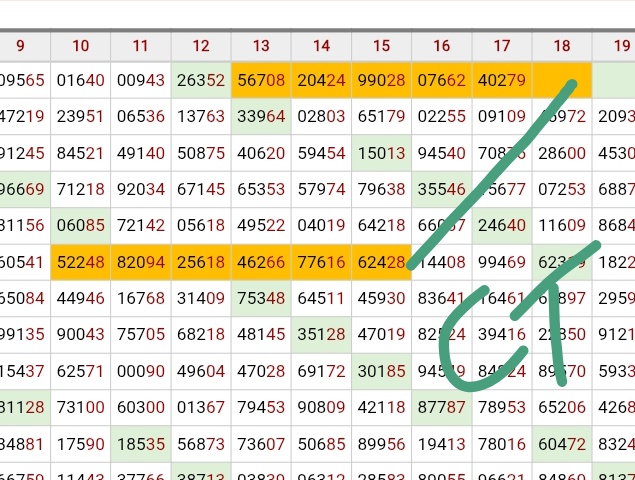Select the green cell 26352
635x480 pixels.
[x=201, y=80]
